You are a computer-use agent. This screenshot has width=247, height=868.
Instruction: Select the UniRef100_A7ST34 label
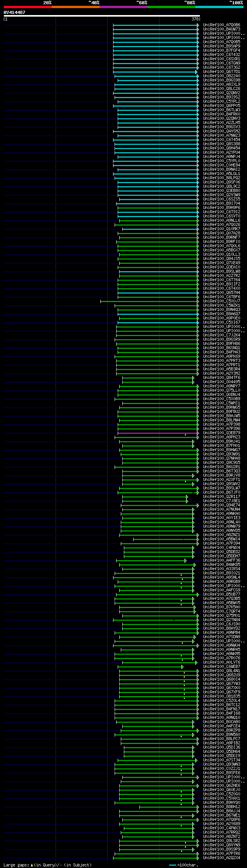point(222,760)
